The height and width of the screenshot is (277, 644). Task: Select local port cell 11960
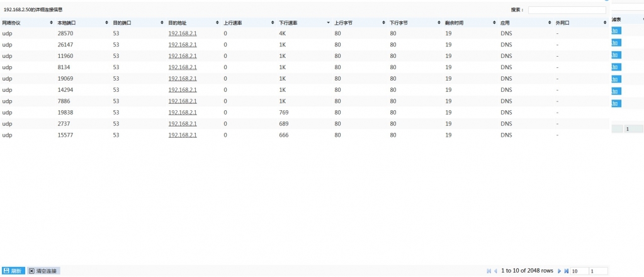[65, 56]
